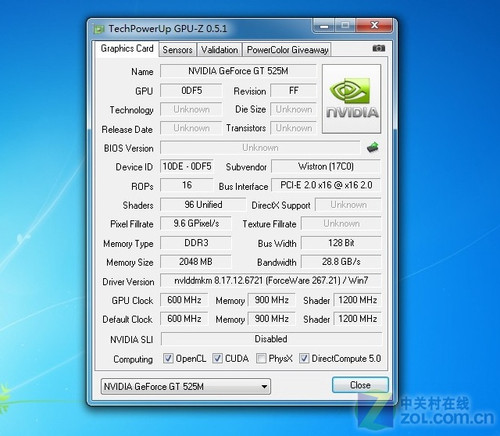The image size is (500, 436).
Task: Toggle the DirectCompute 5.0 checkbox
Action: tap(304, 359)
